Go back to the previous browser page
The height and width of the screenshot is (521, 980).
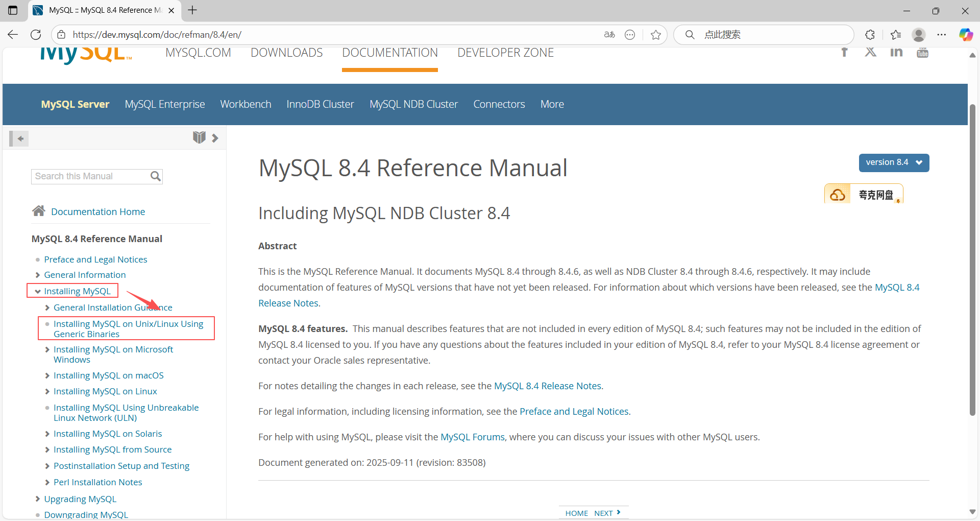[x=13, y=35]
